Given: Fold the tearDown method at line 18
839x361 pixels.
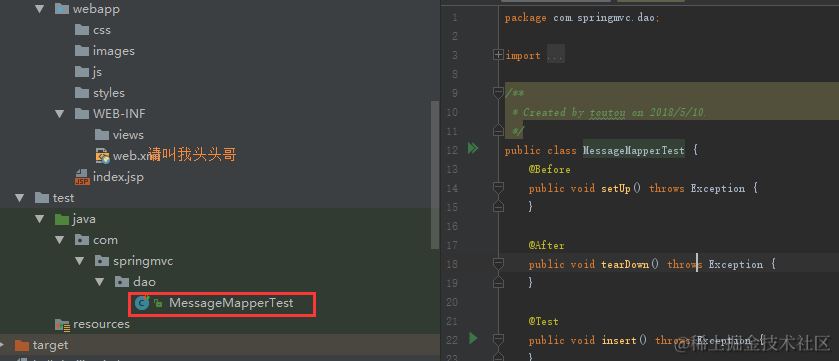Looking at the screenshot, I should point(498,264).
